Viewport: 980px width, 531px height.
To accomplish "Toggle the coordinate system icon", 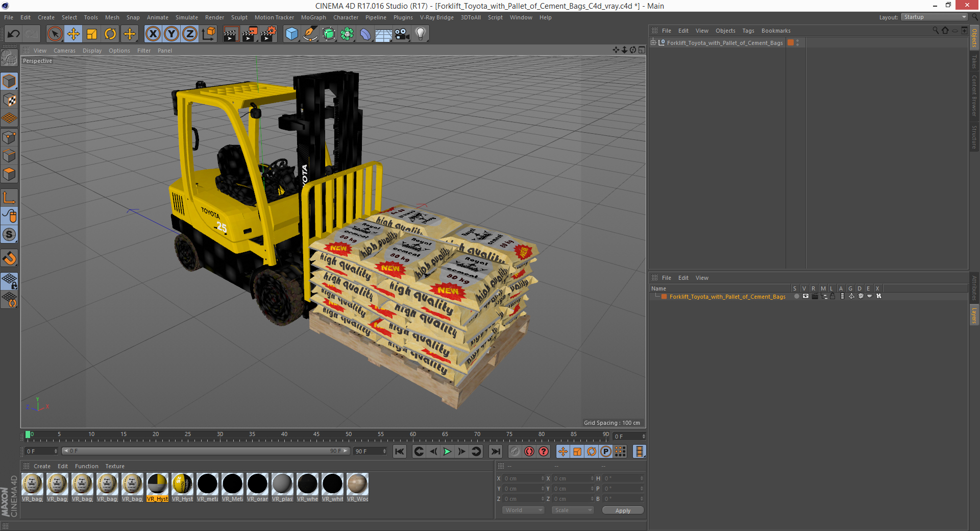I will 209,34.
